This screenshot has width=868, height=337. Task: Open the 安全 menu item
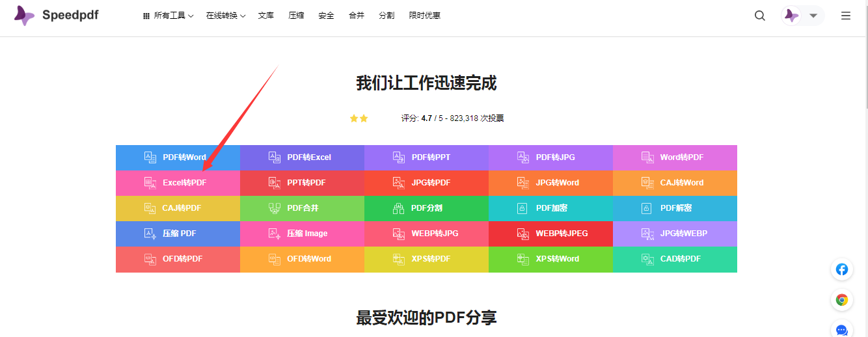coord(326,16)
